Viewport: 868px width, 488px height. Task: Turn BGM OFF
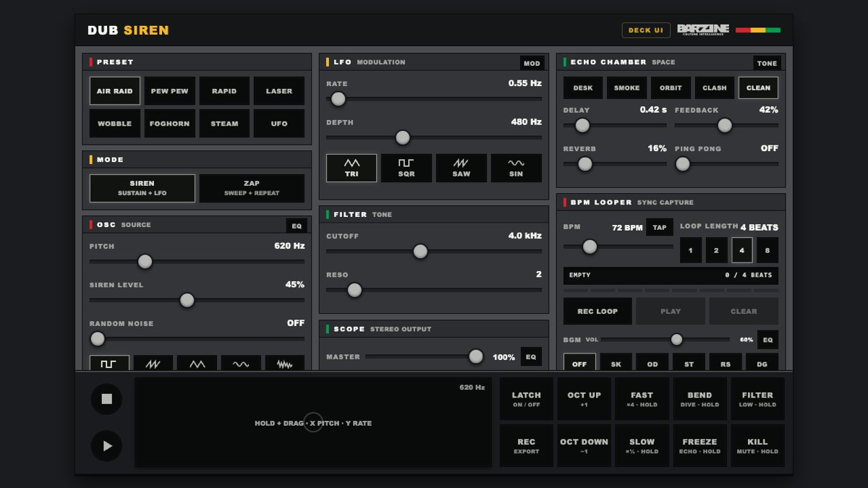coord(579,363)
